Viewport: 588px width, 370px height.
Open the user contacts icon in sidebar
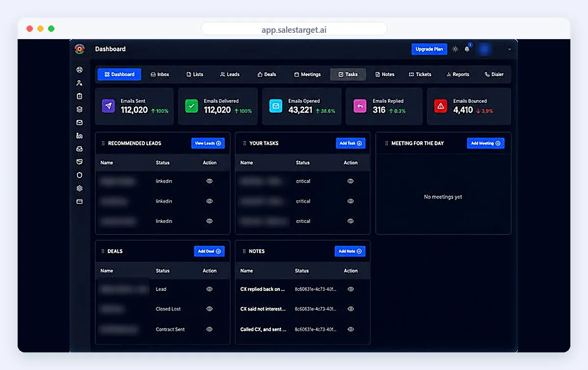pyautogui.click(x=79, y=83)
